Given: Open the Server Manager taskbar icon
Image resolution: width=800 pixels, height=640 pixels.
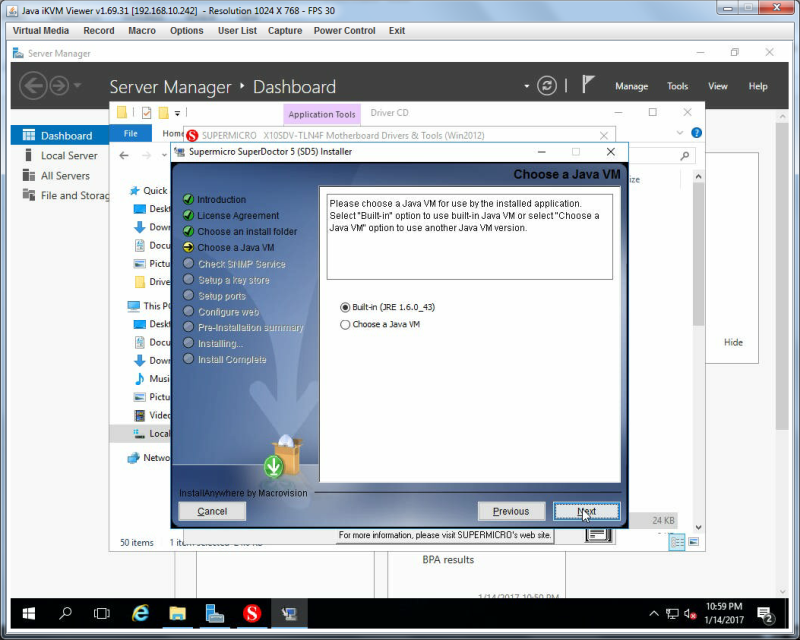Looking at the screenshot, I should 214,613.
